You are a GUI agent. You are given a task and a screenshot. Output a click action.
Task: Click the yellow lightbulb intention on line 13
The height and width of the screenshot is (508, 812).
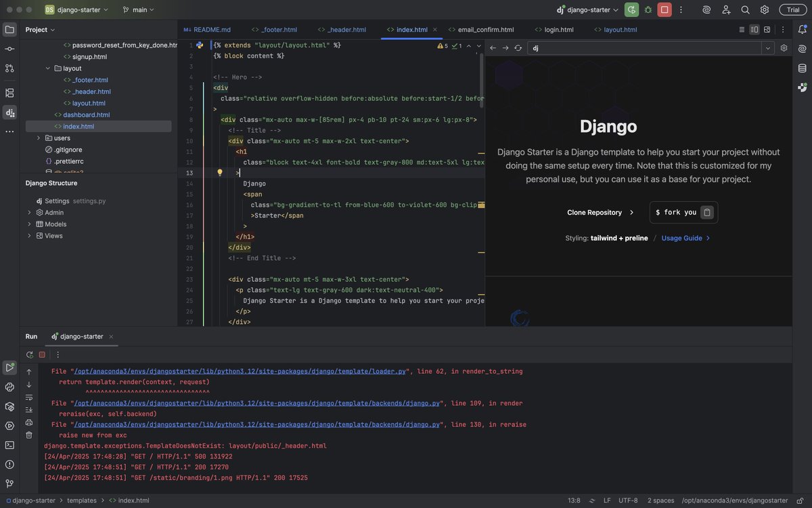point(219,173)
